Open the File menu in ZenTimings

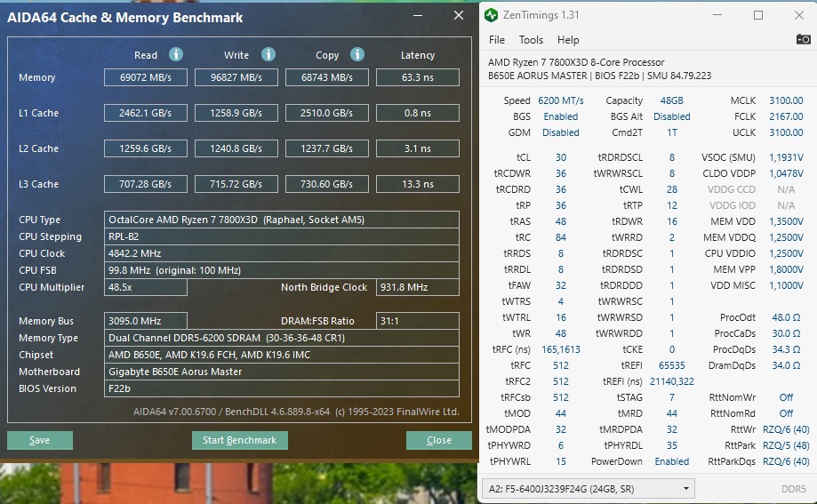click(497, 40)
